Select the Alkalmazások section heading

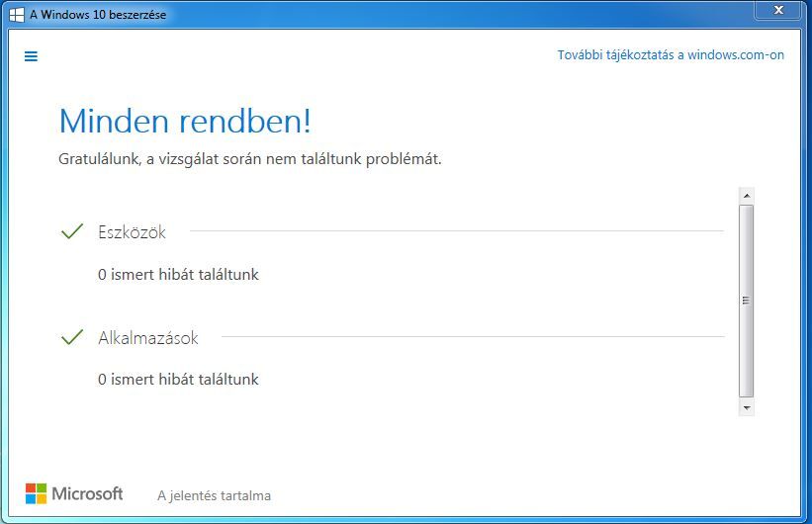coord(148,337)
